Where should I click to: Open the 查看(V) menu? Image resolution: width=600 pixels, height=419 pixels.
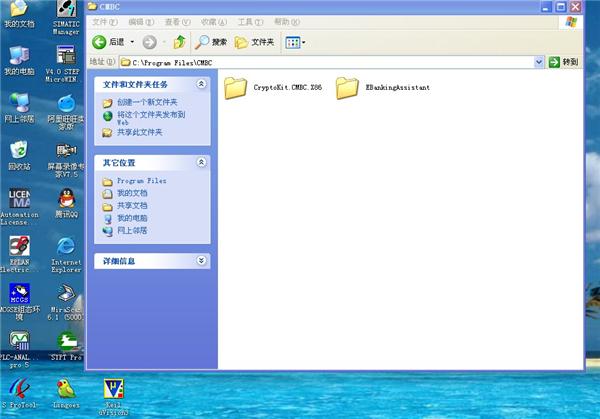click(x=177, y=22)
